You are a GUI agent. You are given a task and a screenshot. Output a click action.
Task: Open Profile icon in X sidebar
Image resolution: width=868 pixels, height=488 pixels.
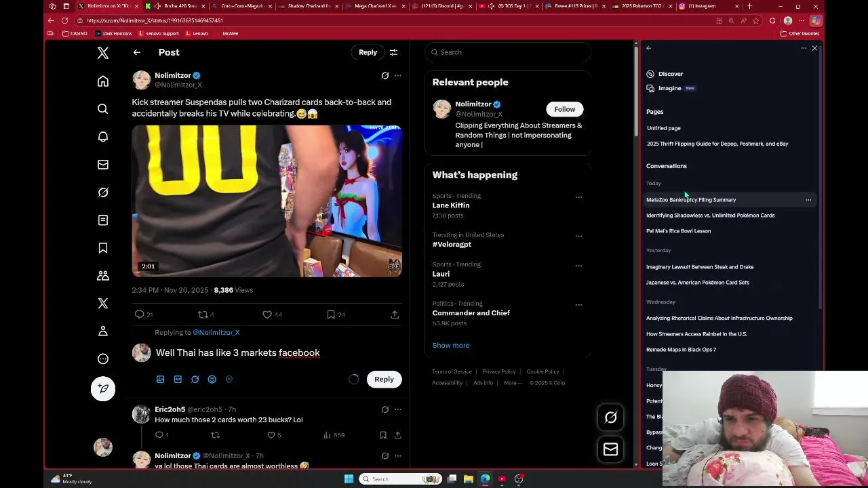click(103, 331)
